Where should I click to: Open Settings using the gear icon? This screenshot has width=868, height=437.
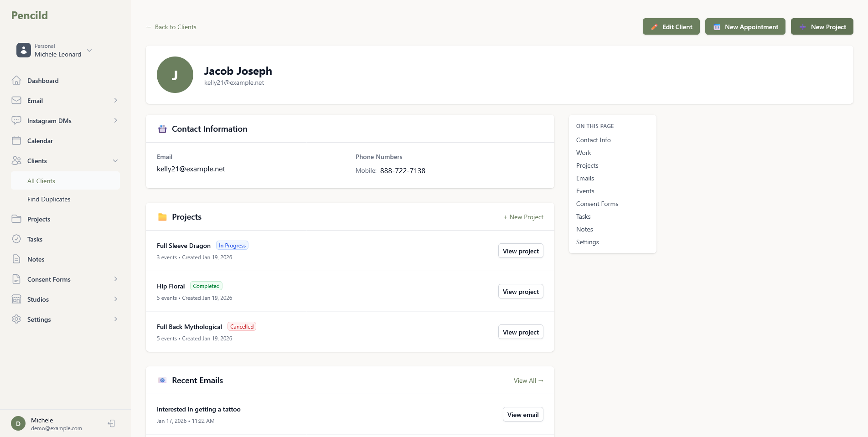click(16, 319)
